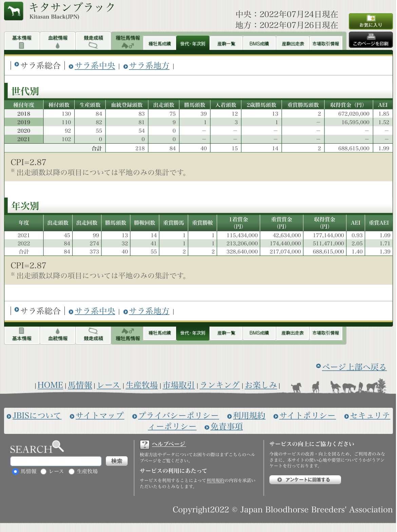Open the lower サラ系地方 link
The width and height of the screenshot is (397, 532).
point(149,311)
